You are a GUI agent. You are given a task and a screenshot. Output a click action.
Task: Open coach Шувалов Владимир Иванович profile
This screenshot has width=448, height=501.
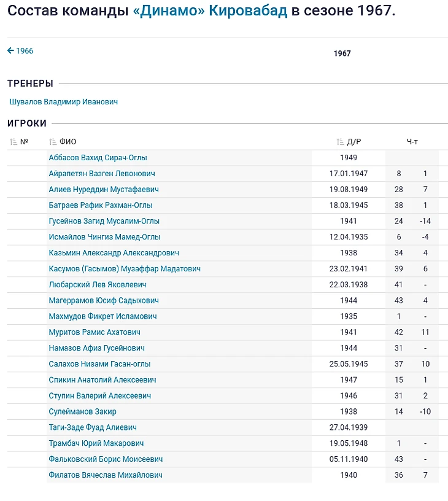point(64,102)
